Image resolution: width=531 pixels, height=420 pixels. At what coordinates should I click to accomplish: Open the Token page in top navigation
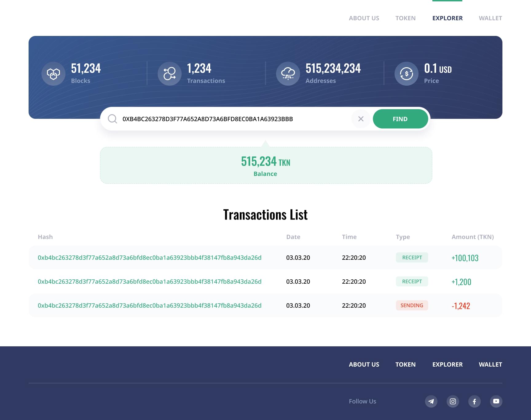coord(405,18)
